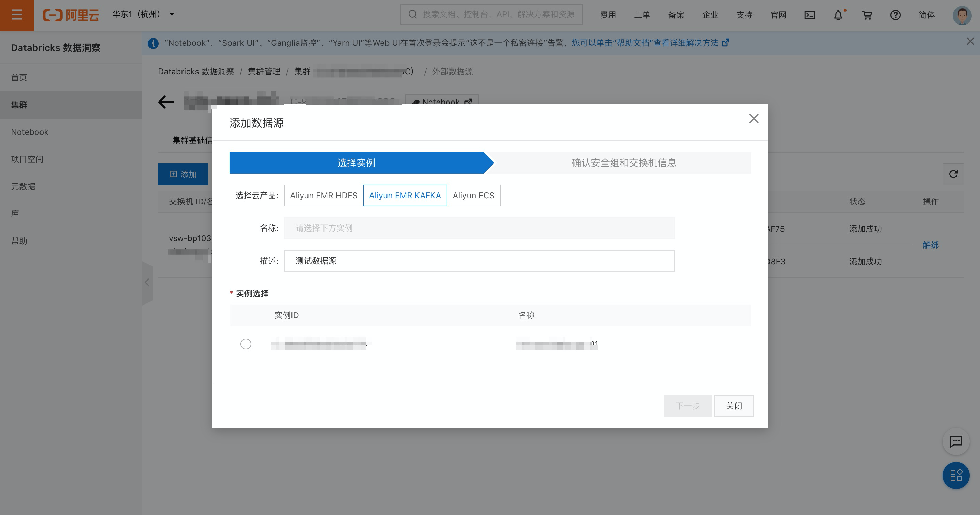Choose Aliyun EMR HDFS product
980x515 pixels.
(x=324, y=196)
